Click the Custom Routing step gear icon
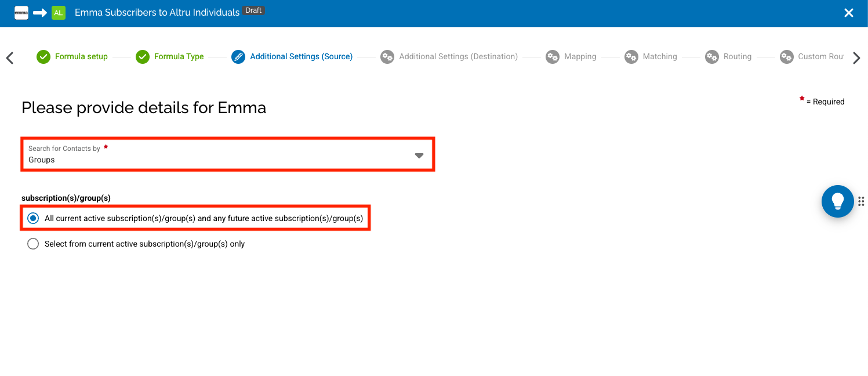 pos(787,57)
